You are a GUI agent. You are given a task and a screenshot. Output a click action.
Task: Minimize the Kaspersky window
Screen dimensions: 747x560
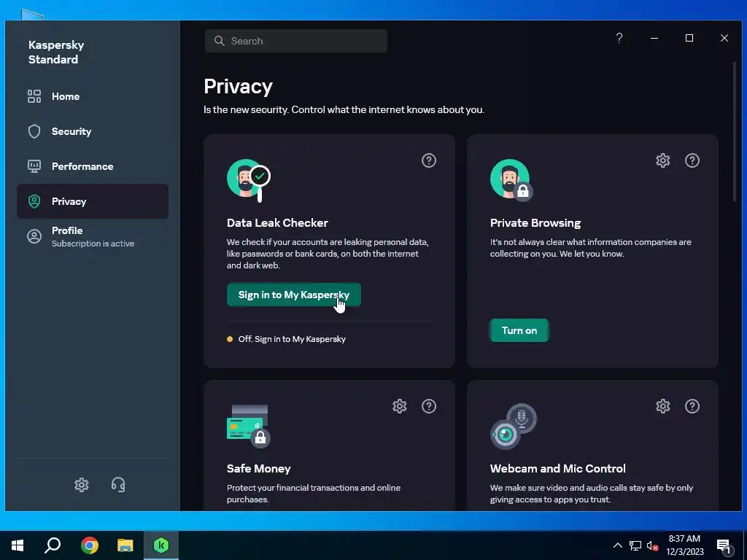pos(654,38)
